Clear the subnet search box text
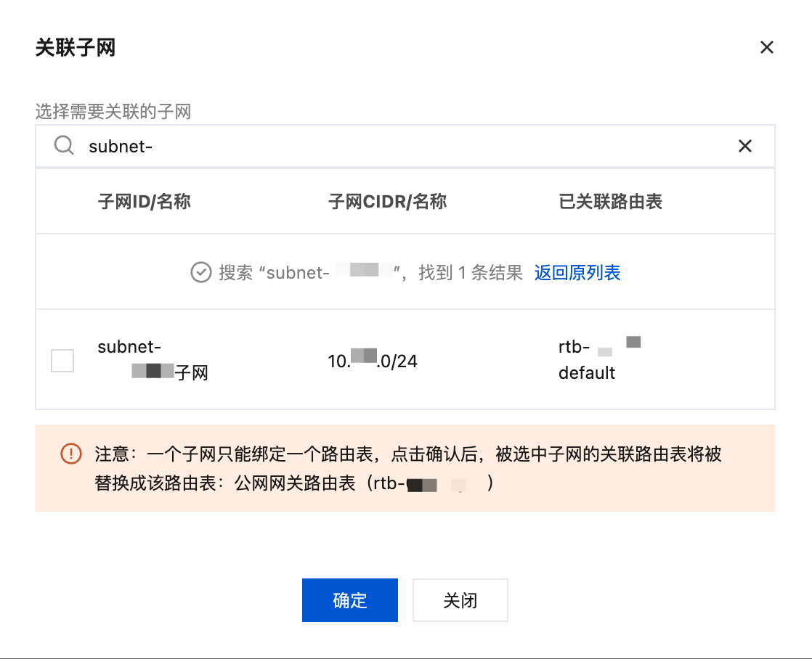This screenshot has width=812, height=659. pyautogui.click(x=744, y=146)
